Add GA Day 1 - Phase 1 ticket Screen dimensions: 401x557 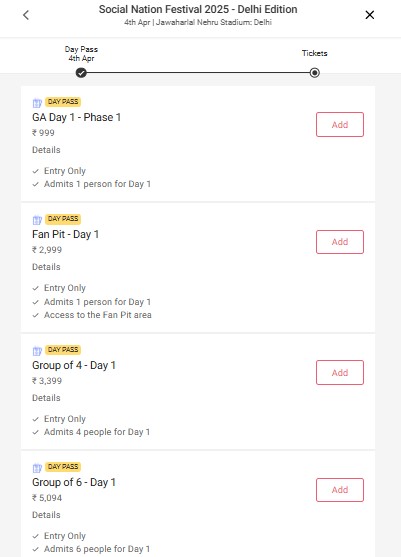(x=340, y=125)
